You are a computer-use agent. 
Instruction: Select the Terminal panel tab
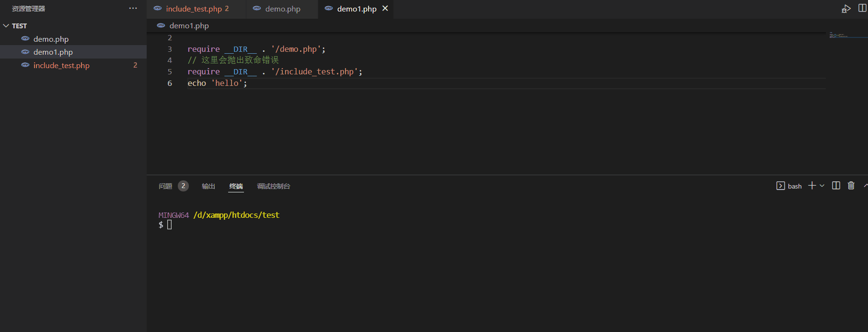(x=236, y=186)
